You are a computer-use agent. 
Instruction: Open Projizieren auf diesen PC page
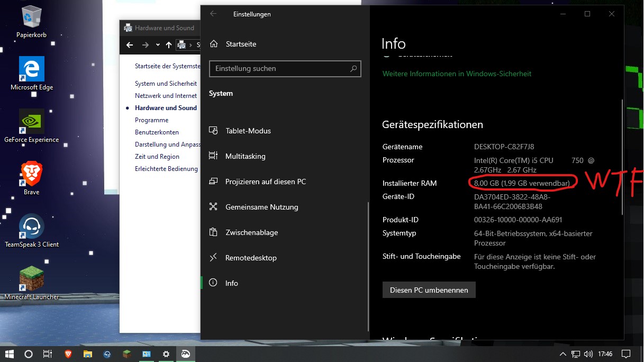coord(265,182)
